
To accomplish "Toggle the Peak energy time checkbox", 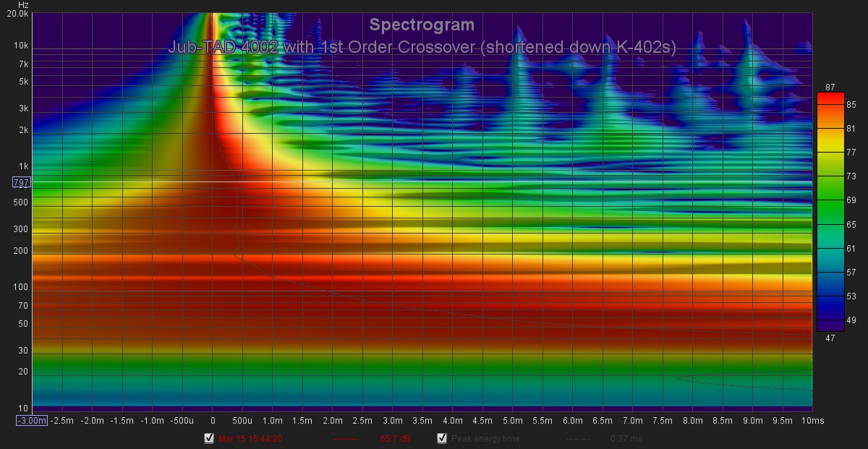I will tap(442, 438).
